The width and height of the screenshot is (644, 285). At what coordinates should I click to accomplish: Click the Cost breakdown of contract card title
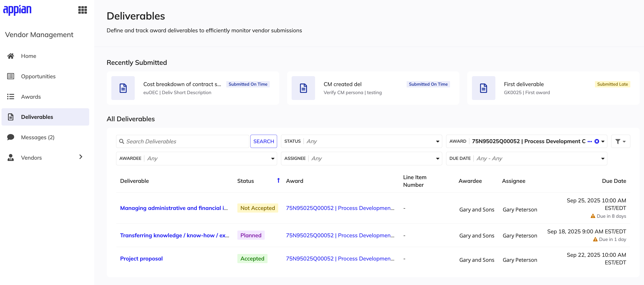tap(182, 84)
